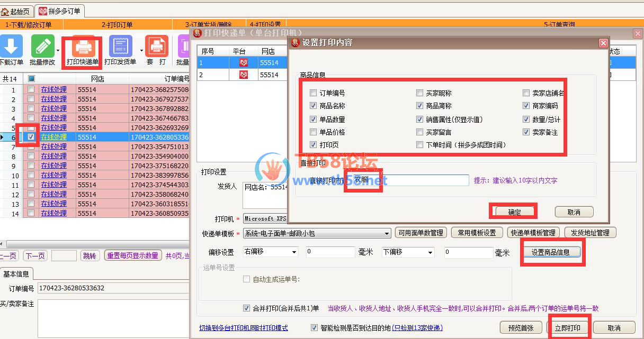This screenshot has width=644, height=339.
Task: Click the 打印快递单 printer icon
Action: (83, 47)
